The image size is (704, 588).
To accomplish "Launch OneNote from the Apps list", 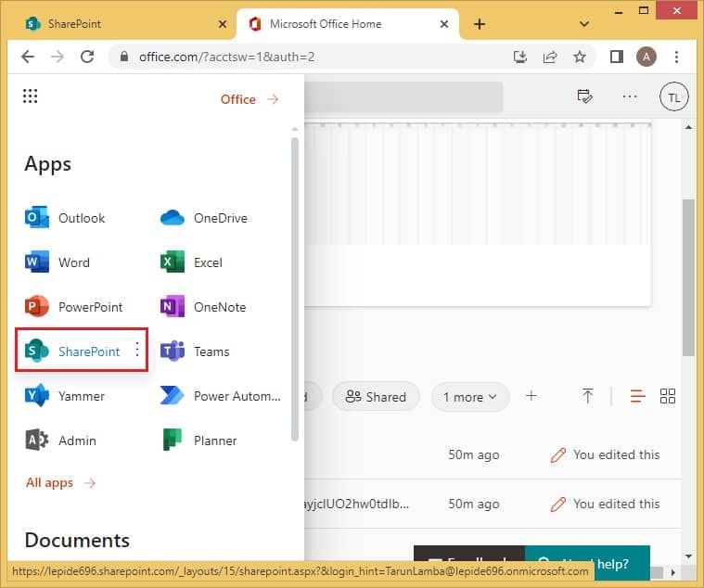I will point(203,307).
